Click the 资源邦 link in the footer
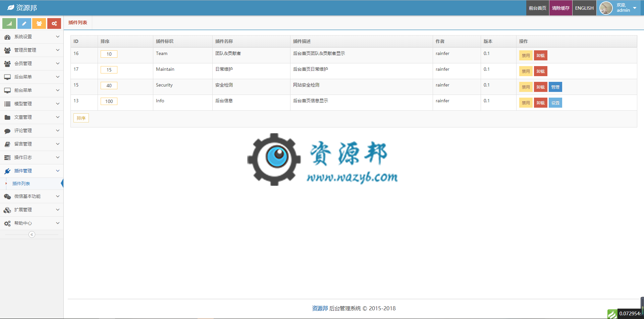The height and width of the screenshot is (319, 644). (320, 308)
